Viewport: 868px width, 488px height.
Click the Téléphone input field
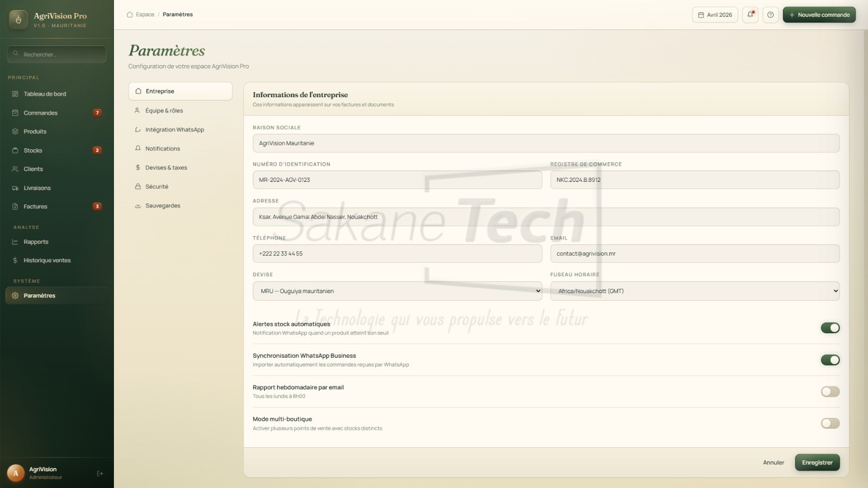point(397,253)
